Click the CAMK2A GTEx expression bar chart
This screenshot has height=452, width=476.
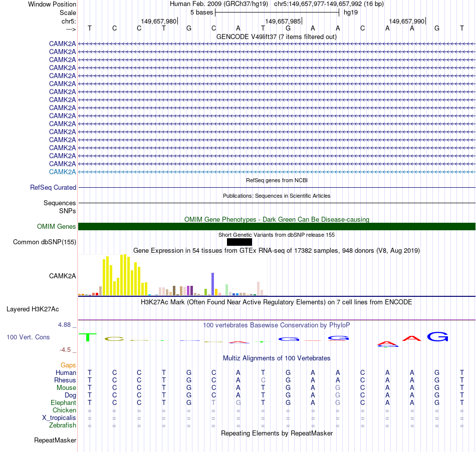pyautogui.click(x=172, y=275)
